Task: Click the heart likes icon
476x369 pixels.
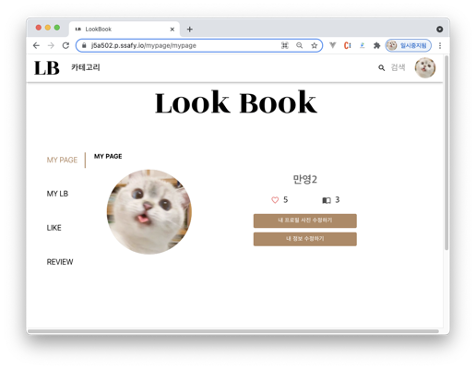Action: tap(275, 200)
